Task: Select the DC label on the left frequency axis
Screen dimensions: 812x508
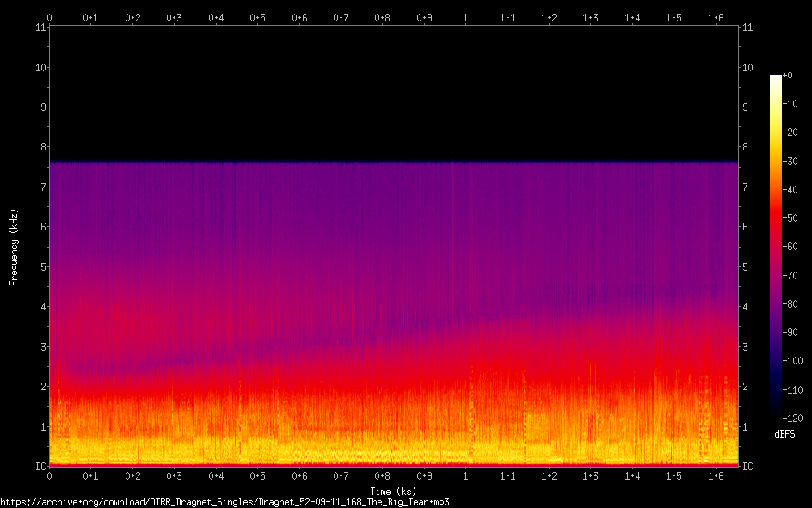Action: click(40, 467)
